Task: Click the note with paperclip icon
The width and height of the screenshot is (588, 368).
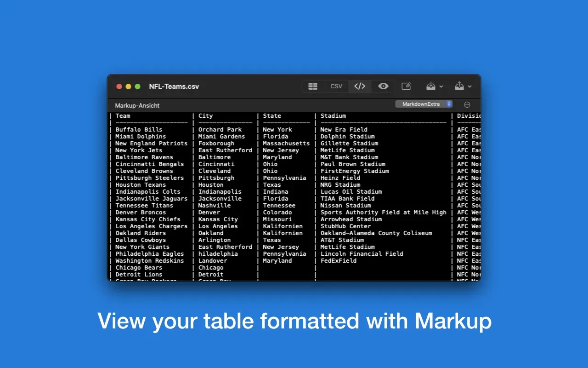Action: tap(406, 86)
